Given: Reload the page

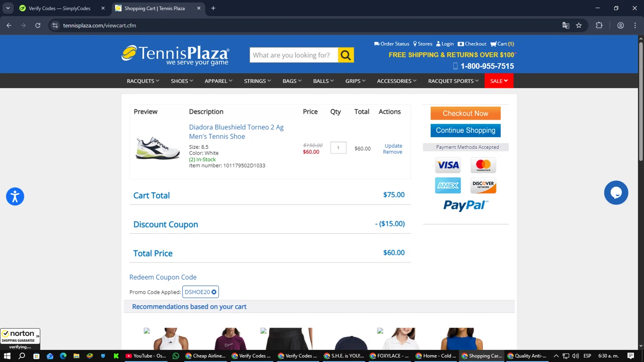Looking at the screenshot, I should [38, 25].
